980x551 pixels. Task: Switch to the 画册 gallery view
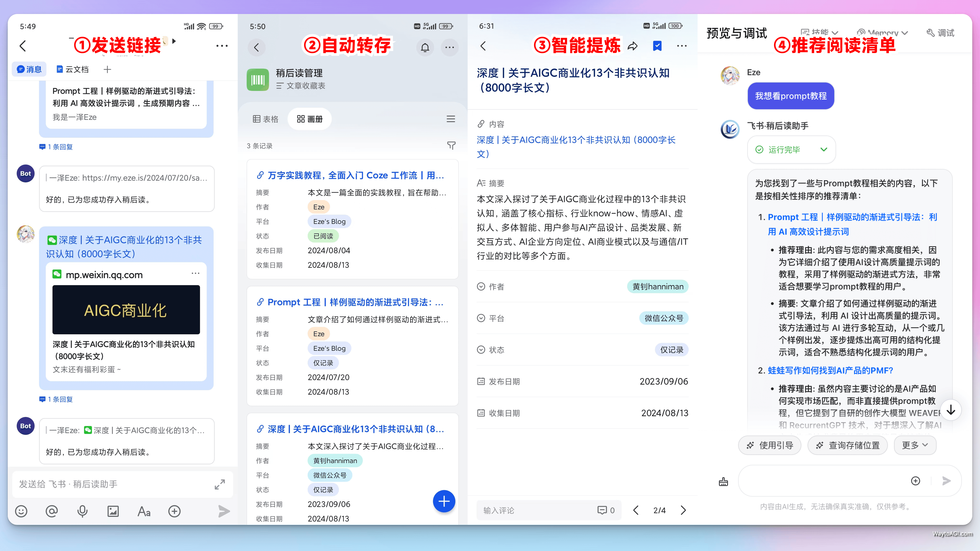coord(310,119)
